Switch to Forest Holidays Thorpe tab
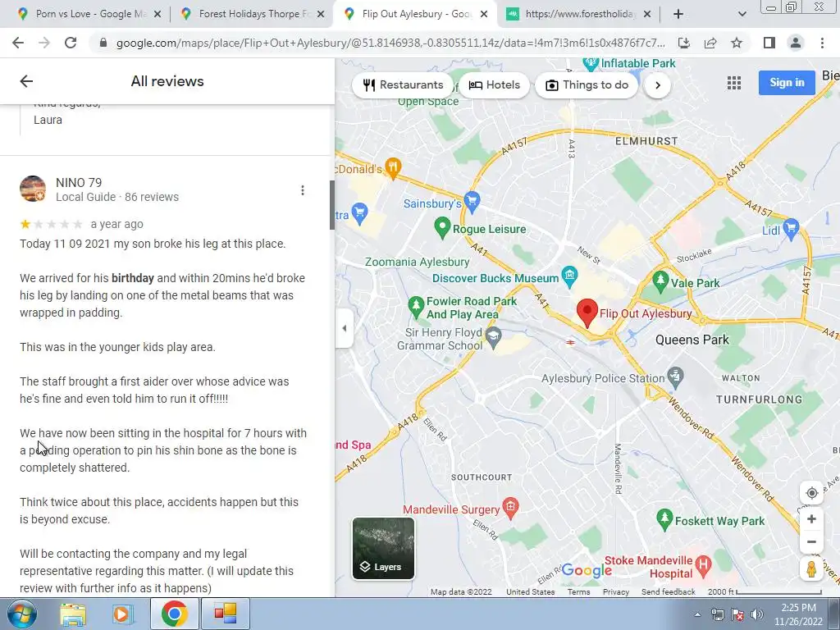The width and height of the screenshot is (840, 630). pyautogui.click(x=252, y=14)
